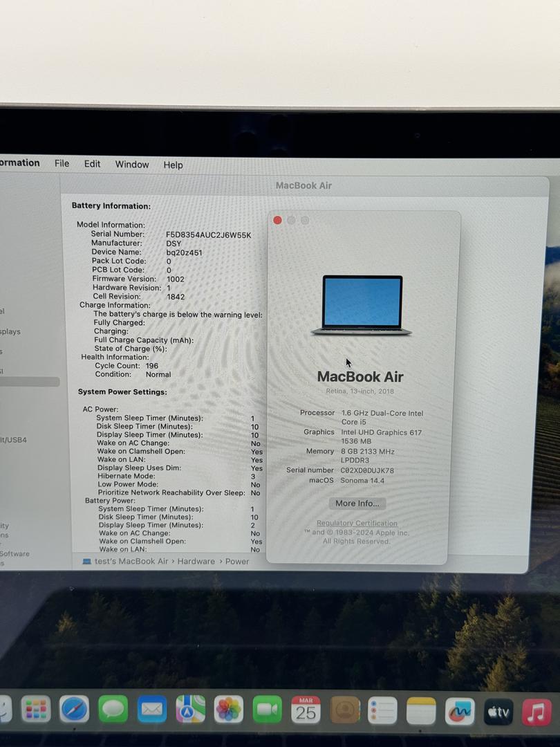Click the large MacBook Air heading
Screen dimensions: 560x747
click(x=360, y=377)
